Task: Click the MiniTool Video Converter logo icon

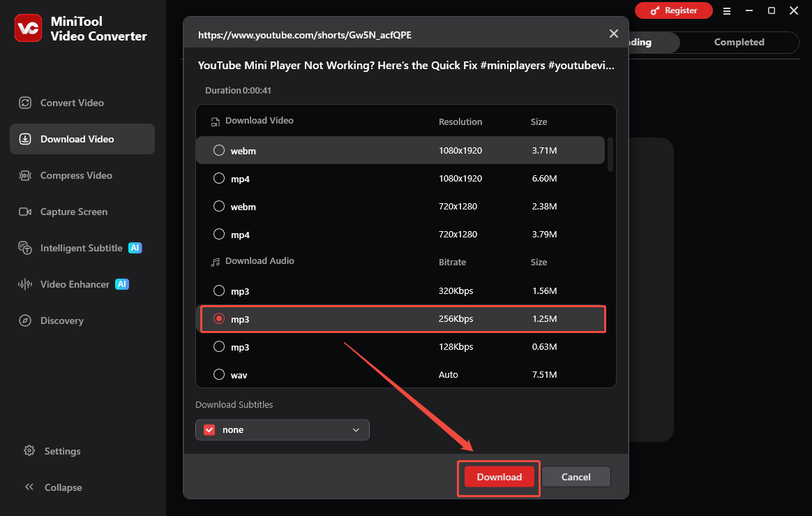Action: [x=28, y=28]
